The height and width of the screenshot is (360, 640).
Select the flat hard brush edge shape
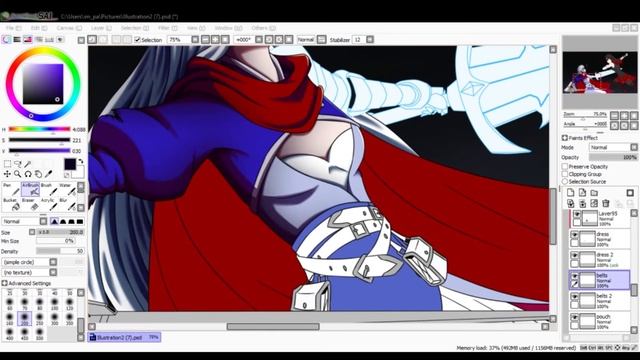pyautogui.click(x=80, y=221)
